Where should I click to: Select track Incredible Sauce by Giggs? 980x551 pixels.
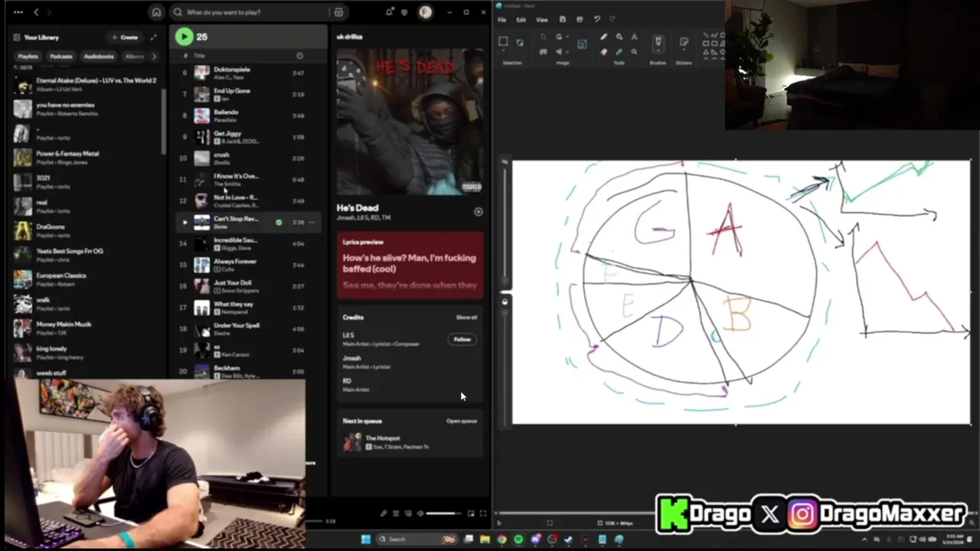click(x=250, y=243)
